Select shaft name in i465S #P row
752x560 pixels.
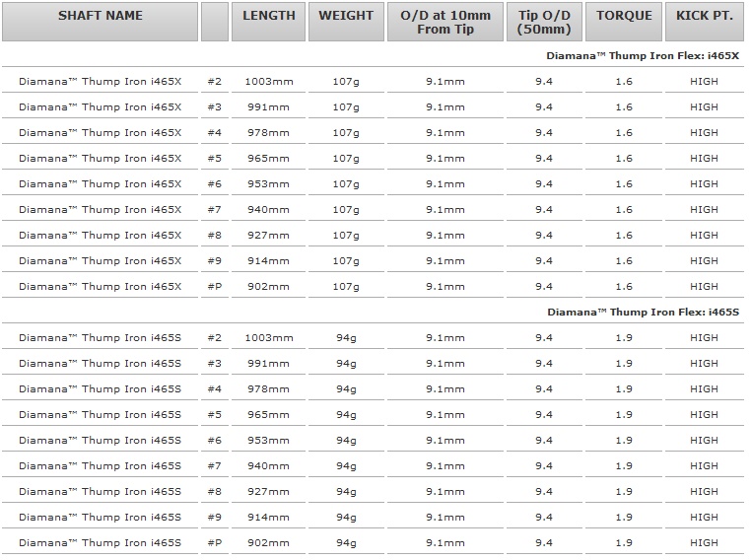(x=101, y=543)
